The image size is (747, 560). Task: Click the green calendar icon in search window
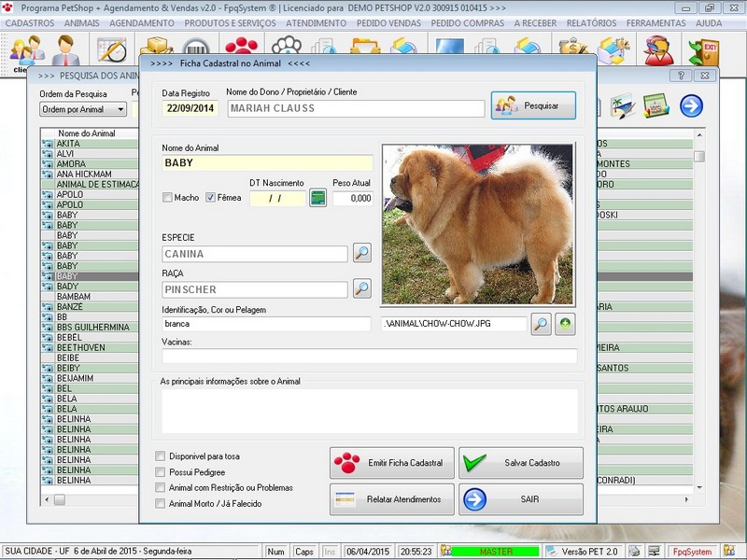[x=656, y=105]
